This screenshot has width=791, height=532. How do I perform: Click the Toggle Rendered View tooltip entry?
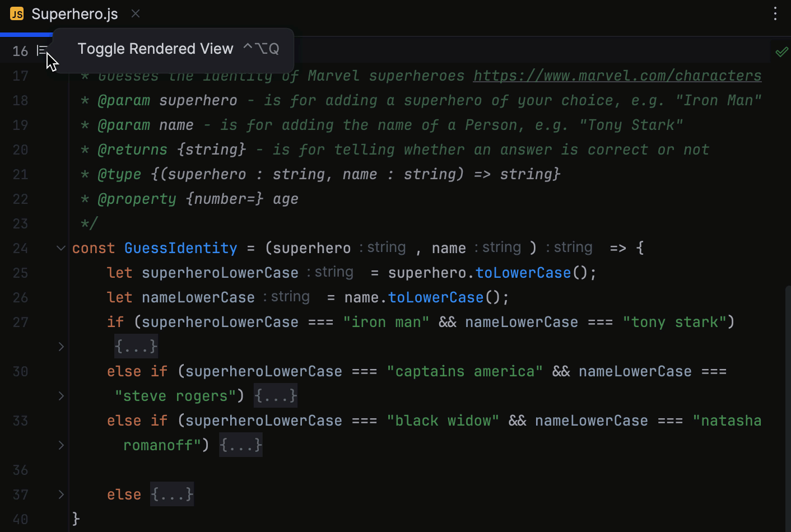coord(156,49)
